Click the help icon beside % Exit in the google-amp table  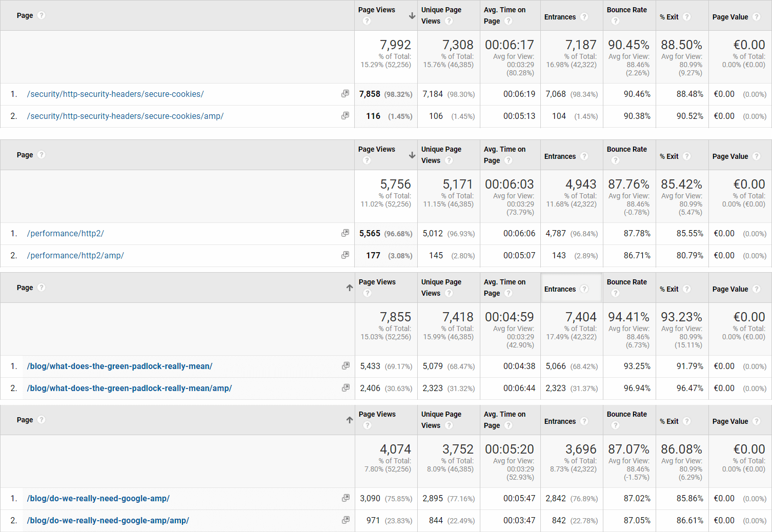(687, 421)
